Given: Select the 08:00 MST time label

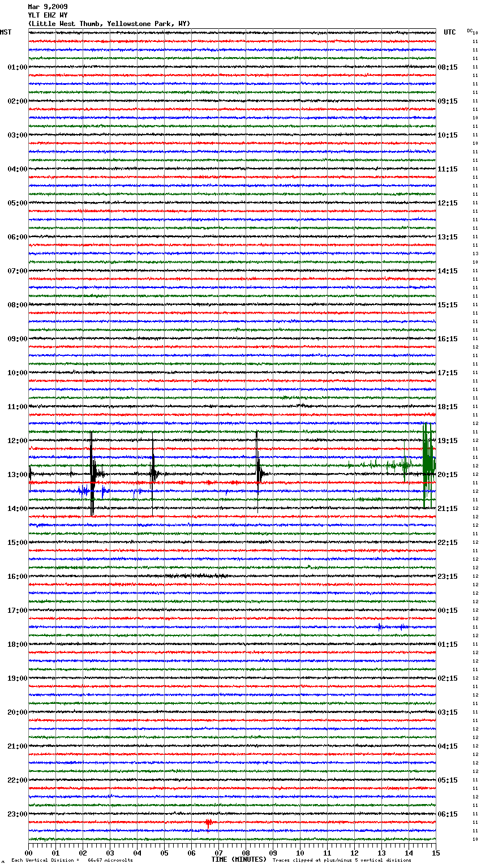Looking at the screenshot, I should click(18, 305).
